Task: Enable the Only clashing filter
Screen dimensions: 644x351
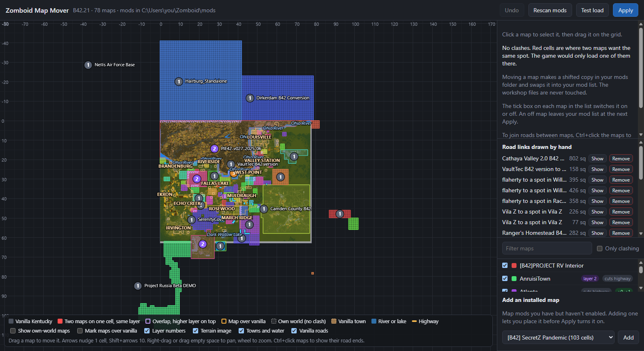Action: point(599,249)
